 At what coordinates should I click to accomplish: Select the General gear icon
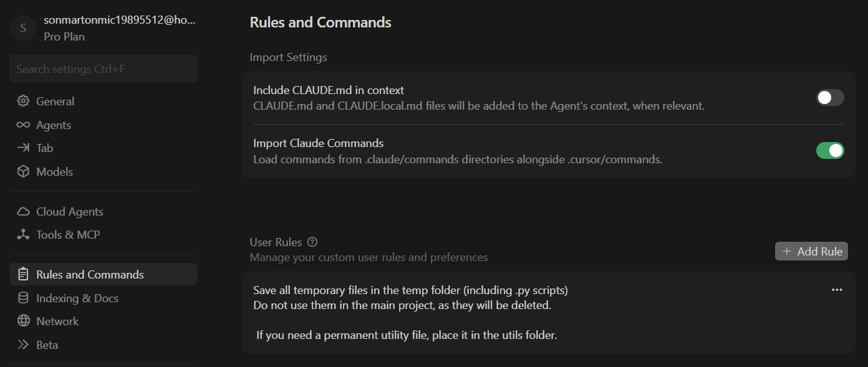coord(22,101)
